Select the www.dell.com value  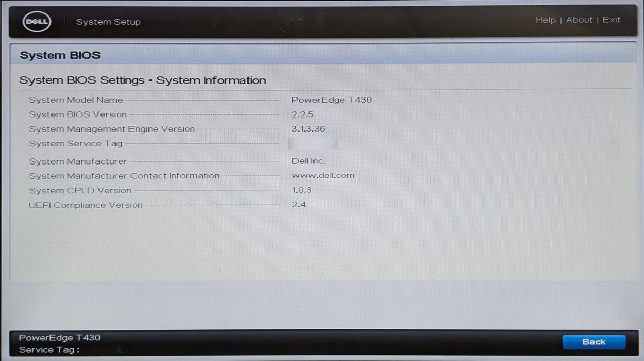coord(323,176)
